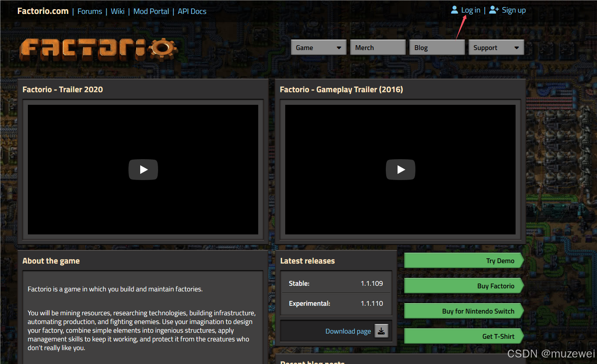Image resolution: width=597 pixels, height=364 pixels.
Task: Click the Sign up link
Action: click(x=514, y=10)
